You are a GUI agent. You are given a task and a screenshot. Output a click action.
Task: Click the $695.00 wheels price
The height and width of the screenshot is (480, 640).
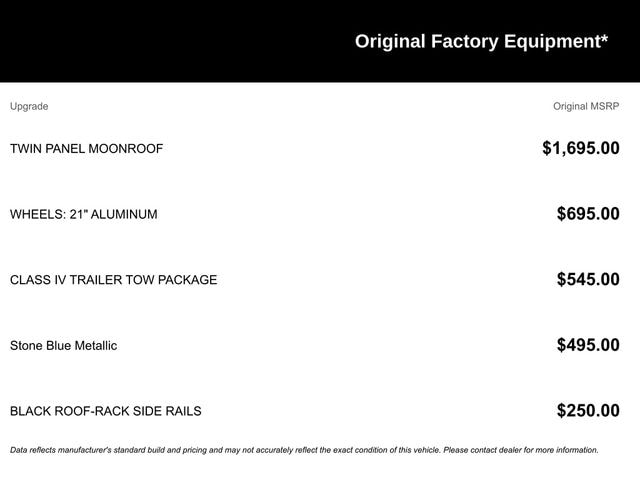pos(588,214)
